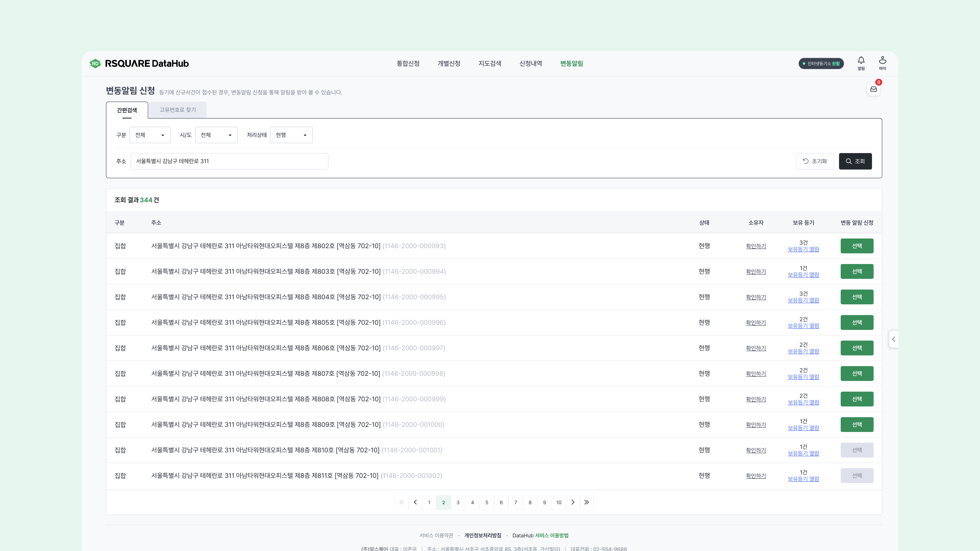Image resolution: width=980 pixels, height=551 pixels.
Task: Go to next page arrow in pagination
Action: point(573,502)
